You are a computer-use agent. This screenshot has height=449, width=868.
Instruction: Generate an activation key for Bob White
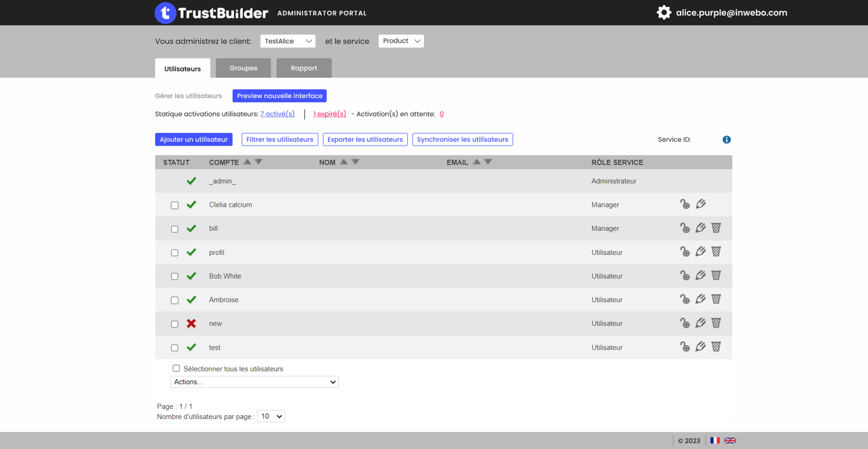pos(685,275)
